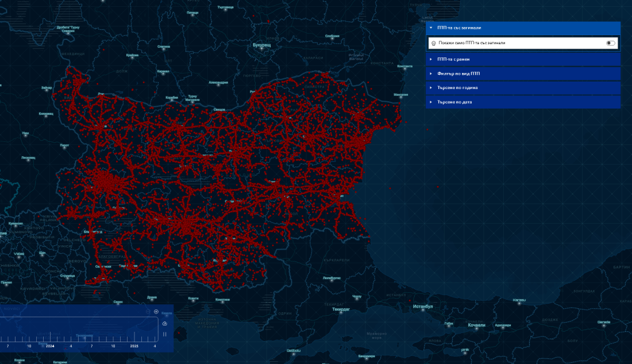The image size is (632, 364).
Task: Select the 2024 marker on timeline
Action: pos(50,346)
